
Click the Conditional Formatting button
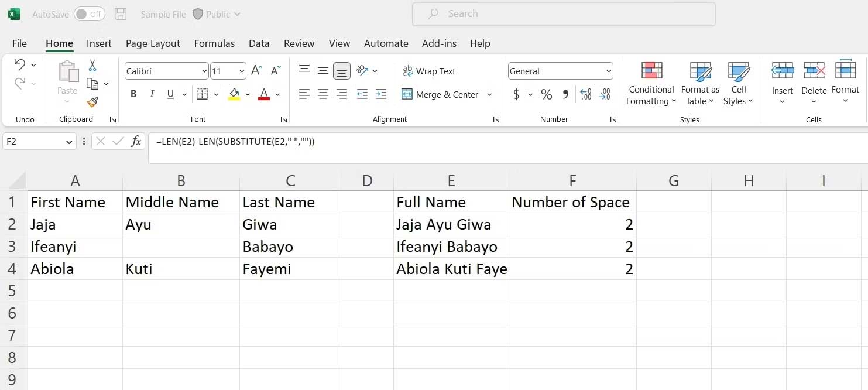(x=651, y=85)
